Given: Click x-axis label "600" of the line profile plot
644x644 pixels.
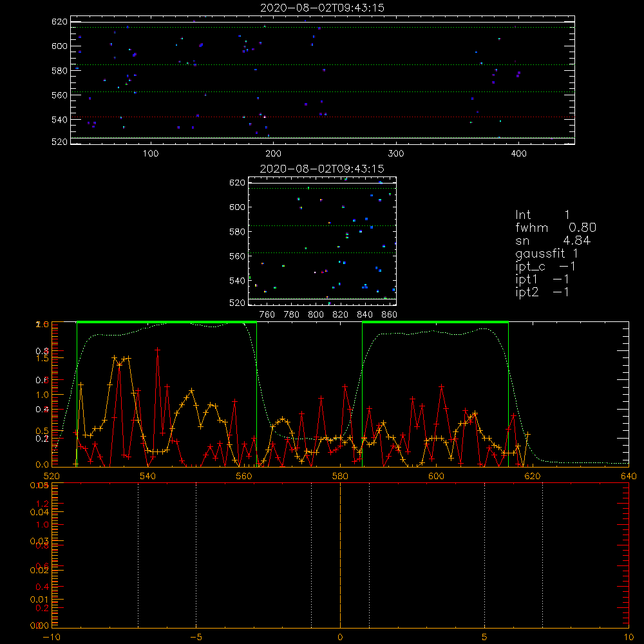Looking at the screenshot, I should (436, 477).
